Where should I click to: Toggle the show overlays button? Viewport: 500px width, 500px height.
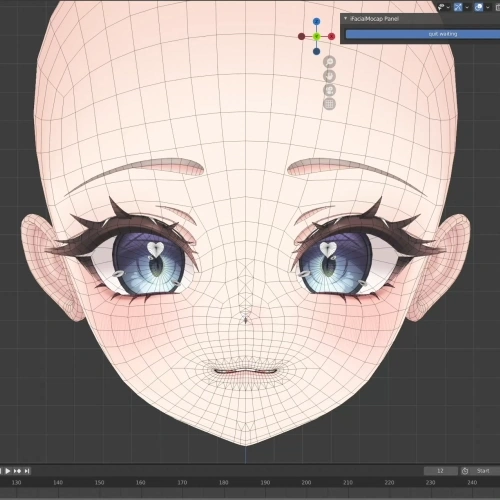pos(479,7)
